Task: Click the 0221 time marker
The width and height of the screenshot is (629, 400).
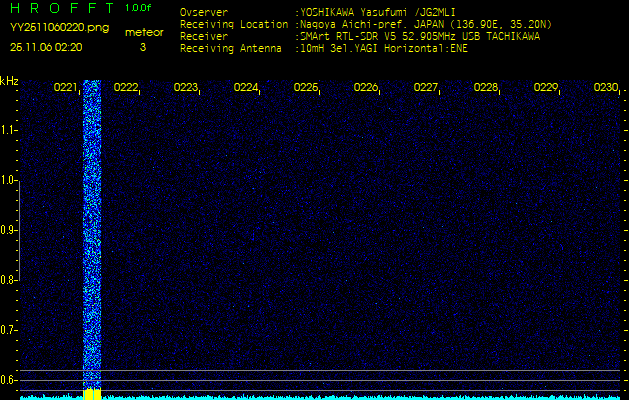Action: [x=65, y=88]
